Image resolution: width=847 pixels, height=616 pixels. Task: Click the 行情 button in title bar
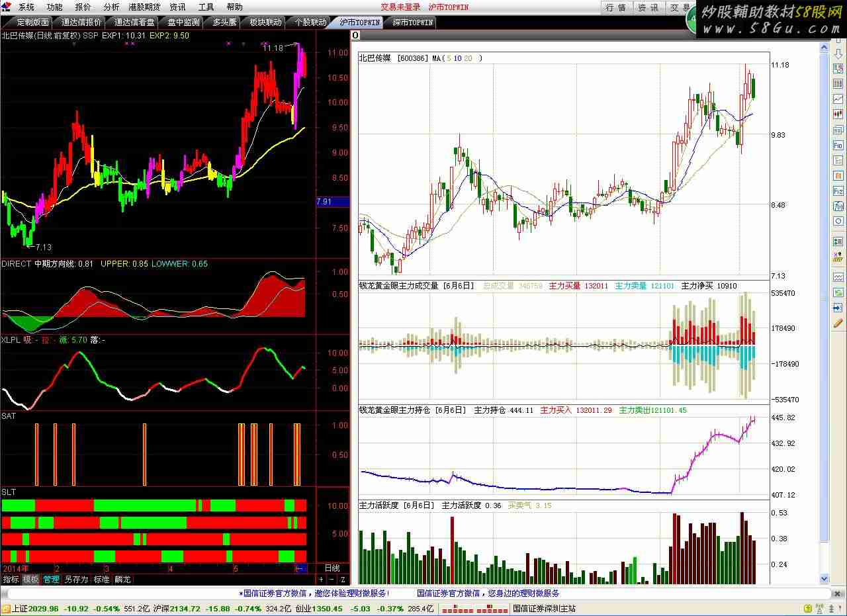(x=615, y=7)
